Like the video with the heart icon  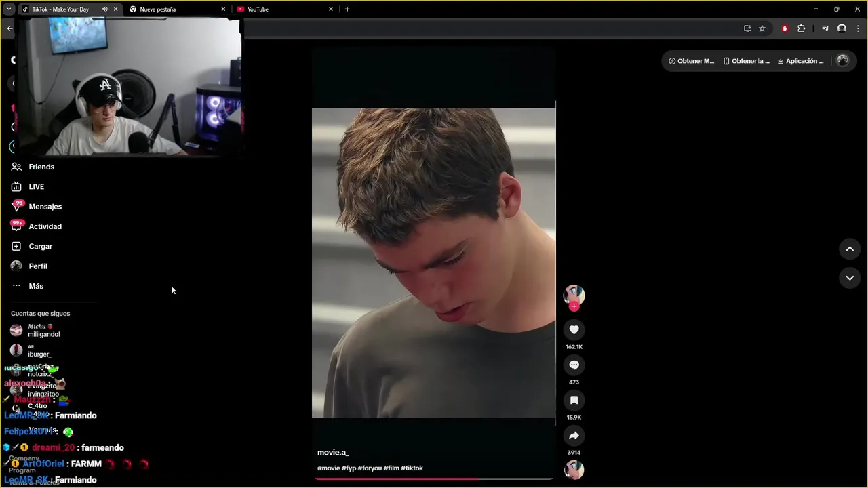[x=574, y=329]
